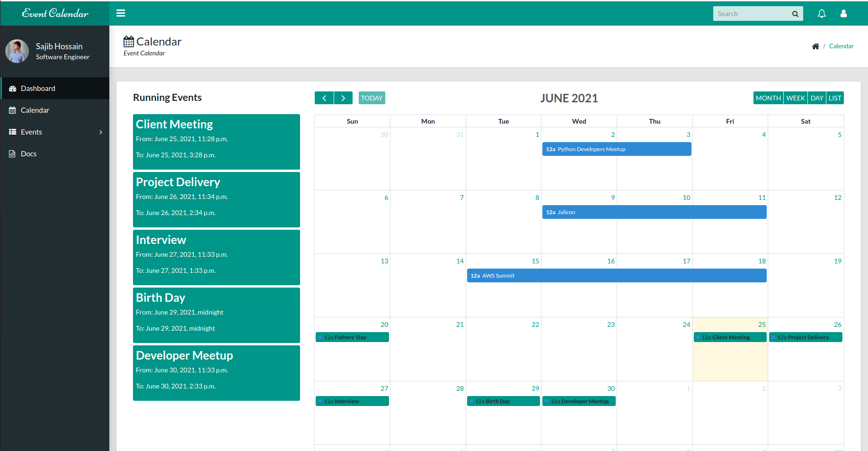Image resolution: width=868 pixels, height=451 pixels.
Task: Switch to WEEK view
Action: coord(796,98)
